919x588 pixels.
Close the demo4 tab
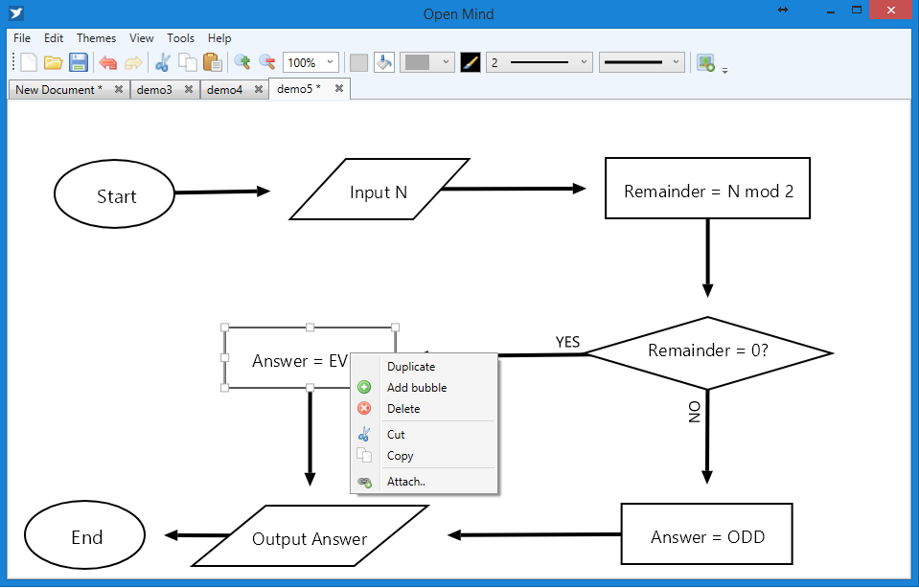[x=259, y=89]
